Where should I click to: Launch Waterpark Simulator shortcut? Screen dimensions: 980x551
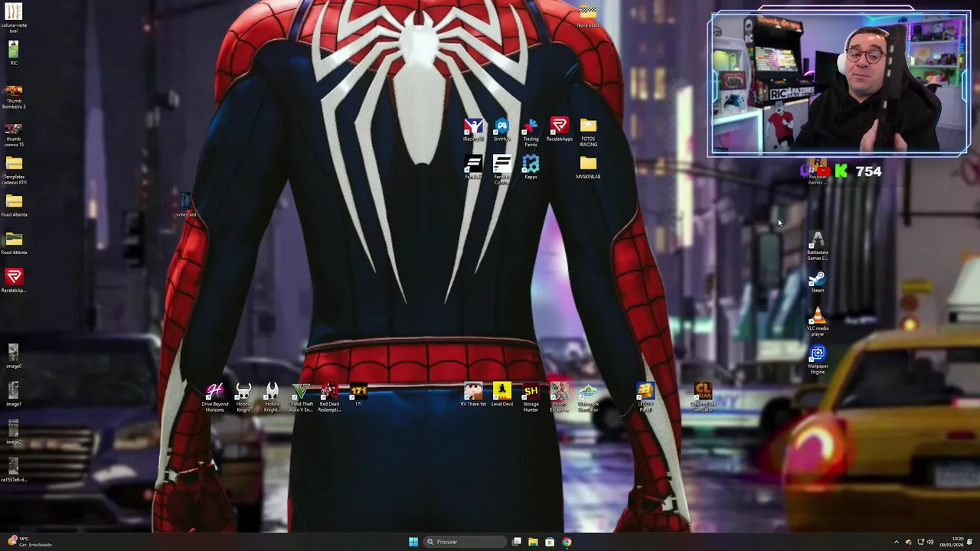pyautogui.click(x=588, y=398)
